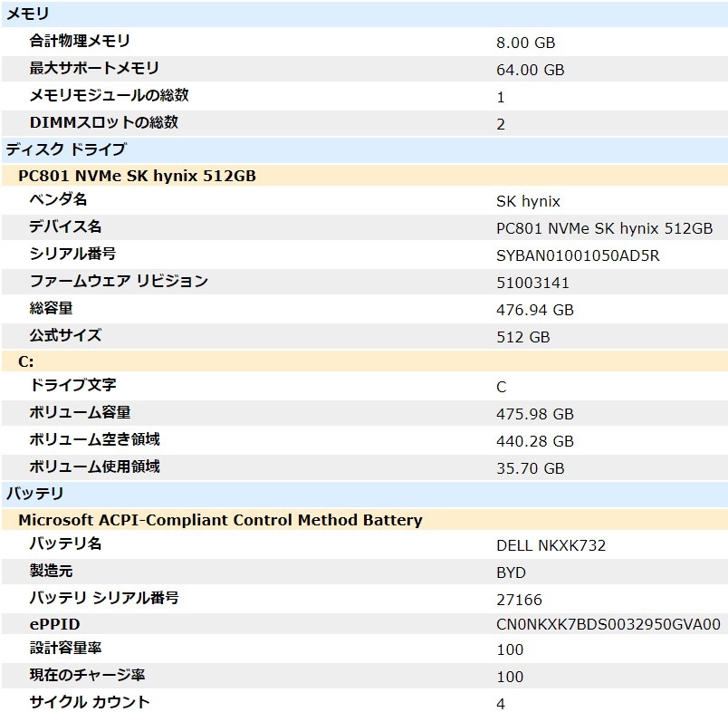Select the ファームウェア リビジョン label
Image resolution: width=728 pixels, height=712 pixels.
(119, 281)
